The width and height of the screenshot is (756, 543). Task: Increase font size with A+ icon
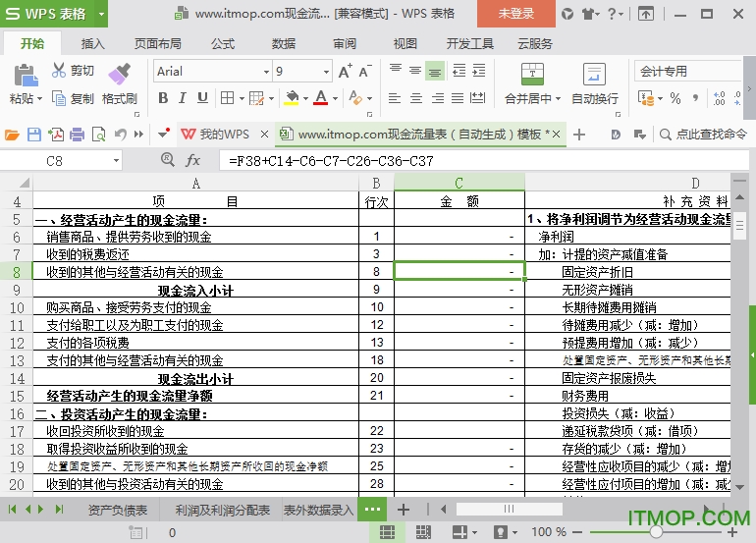[x=345, y=71]
